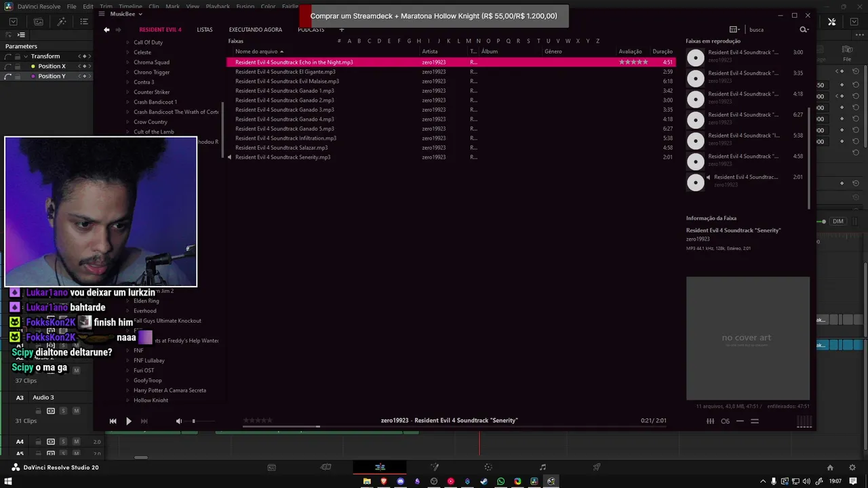Jump to letter M in alphabet filter
The height and width of the screenshot is (488, 868).
(468, 41)
